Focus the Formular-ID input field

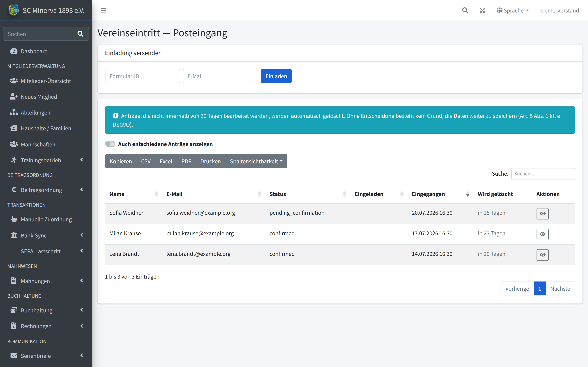(x=142, y=76)
